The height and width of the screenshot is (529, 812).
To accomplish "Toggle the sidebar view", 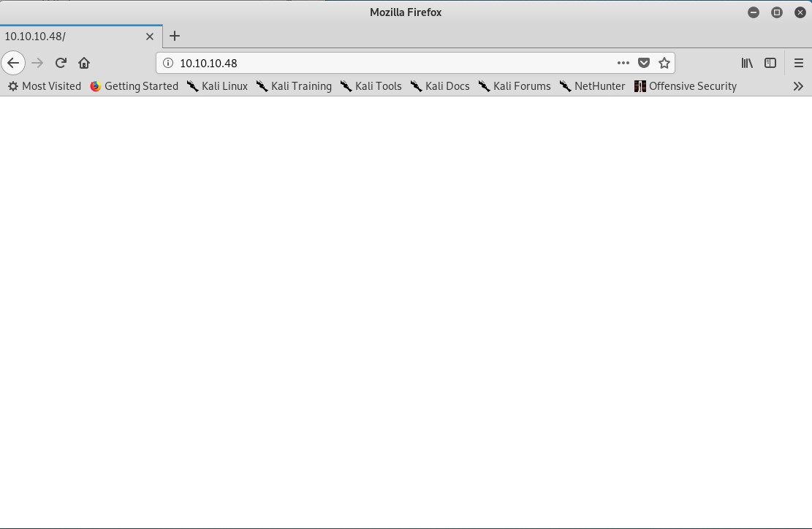I will point(770,63).
